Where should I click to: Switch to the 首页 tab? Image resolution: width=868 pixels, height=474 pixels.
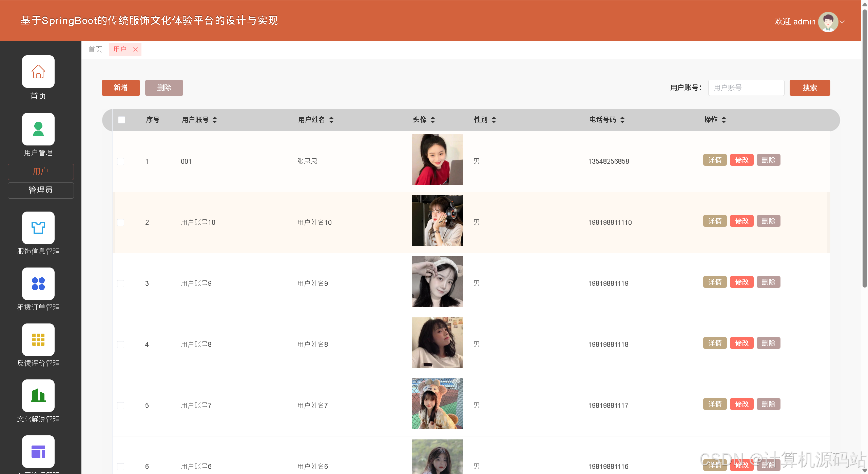(95, 50)
